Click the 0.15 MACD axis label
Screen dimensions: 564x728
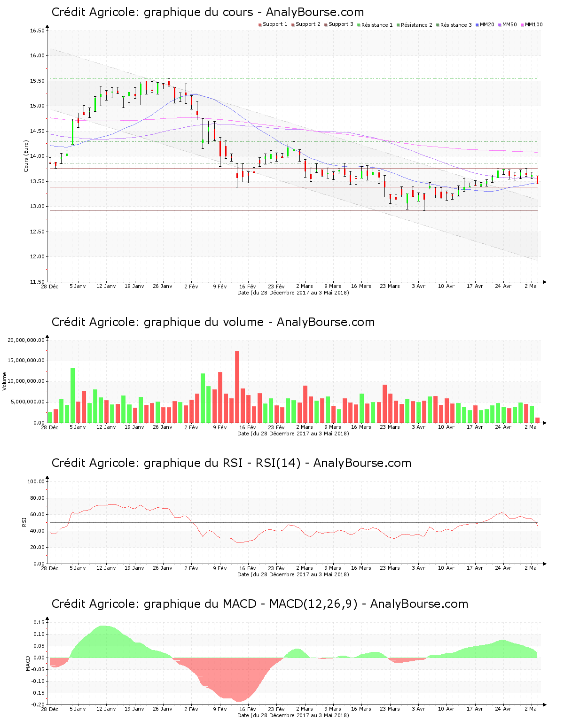(x=39, y=622)
